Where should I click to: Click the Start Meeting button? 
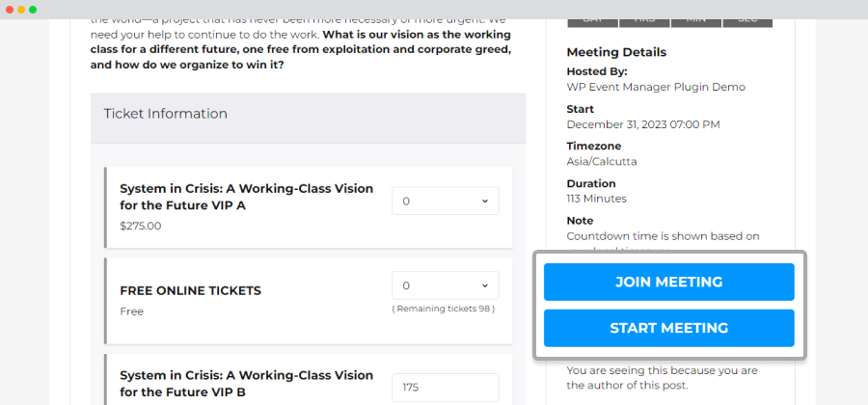pyautogui.click(x=668, y=328)
